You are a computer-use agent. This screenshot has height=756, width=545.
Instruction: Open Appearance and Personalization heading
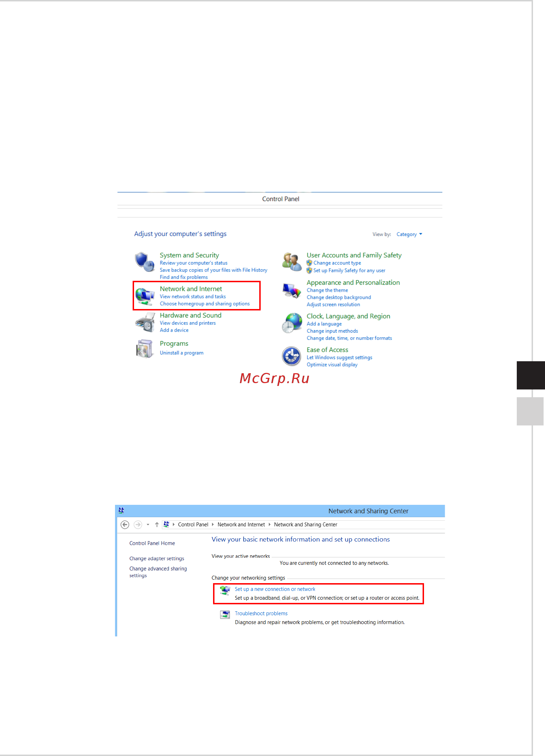[353, 283]
